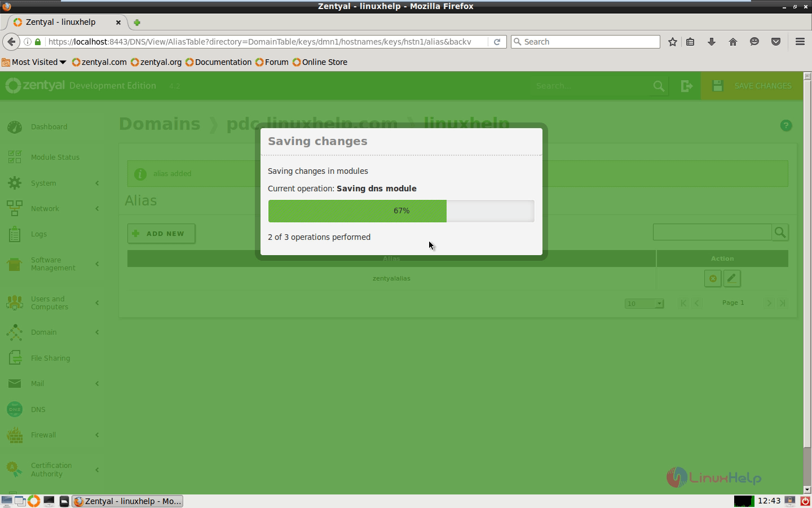Expand the Mail submenu arrow
The image size is (812, 508).
(x=97, y=384)
